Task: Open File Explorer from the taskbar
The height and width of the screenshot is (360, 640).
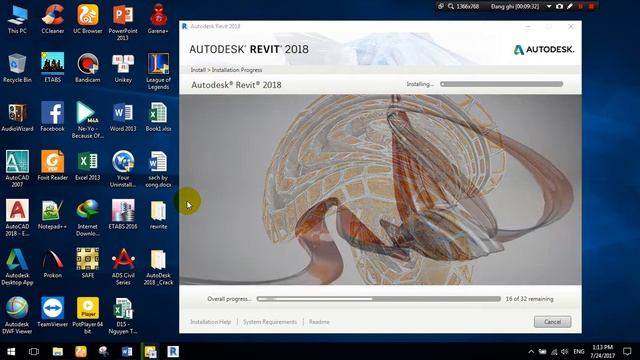Action: (x=58, y=351)
